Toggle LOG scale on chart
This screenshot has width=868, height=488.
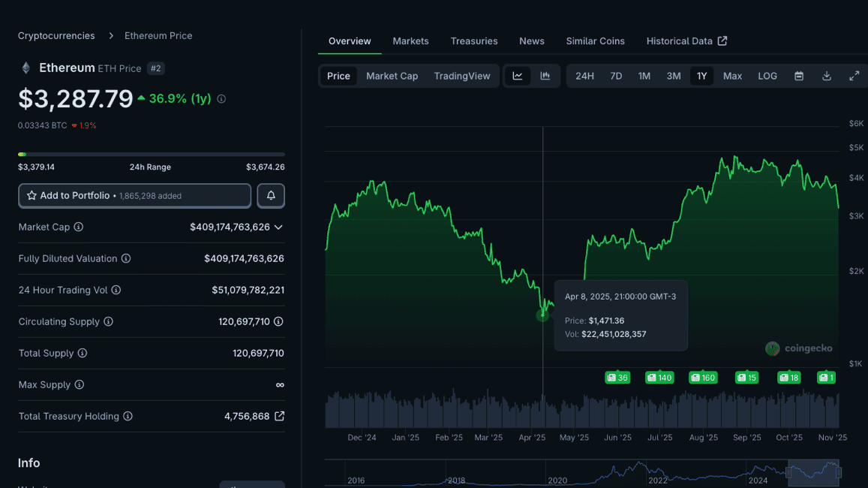pyautogui.click(x=767, y=76)
